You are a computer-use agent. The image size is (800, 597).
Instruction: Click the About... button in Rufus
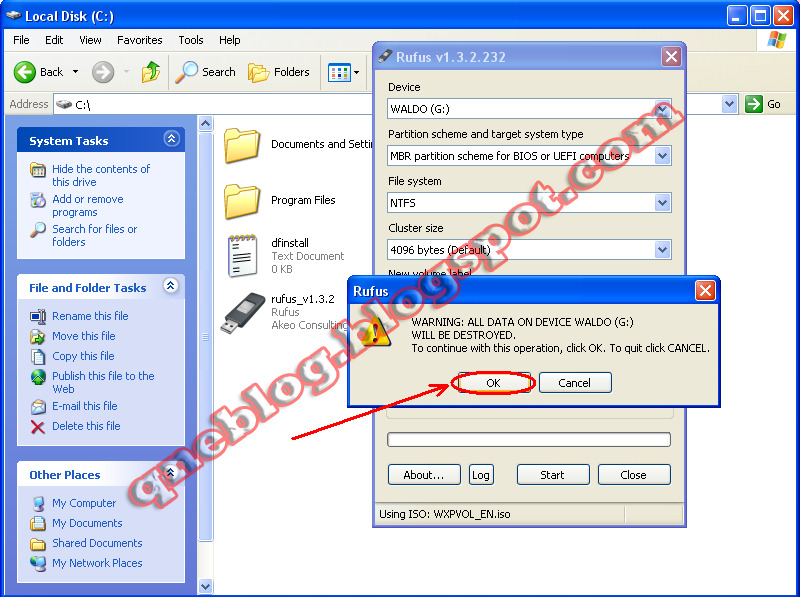(424, 475)
